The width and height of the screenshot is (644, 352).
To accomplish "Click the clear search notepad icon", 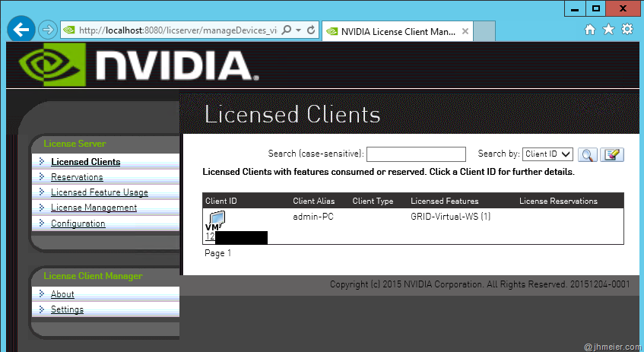I will pyautogui.click(x=611, y=154).
